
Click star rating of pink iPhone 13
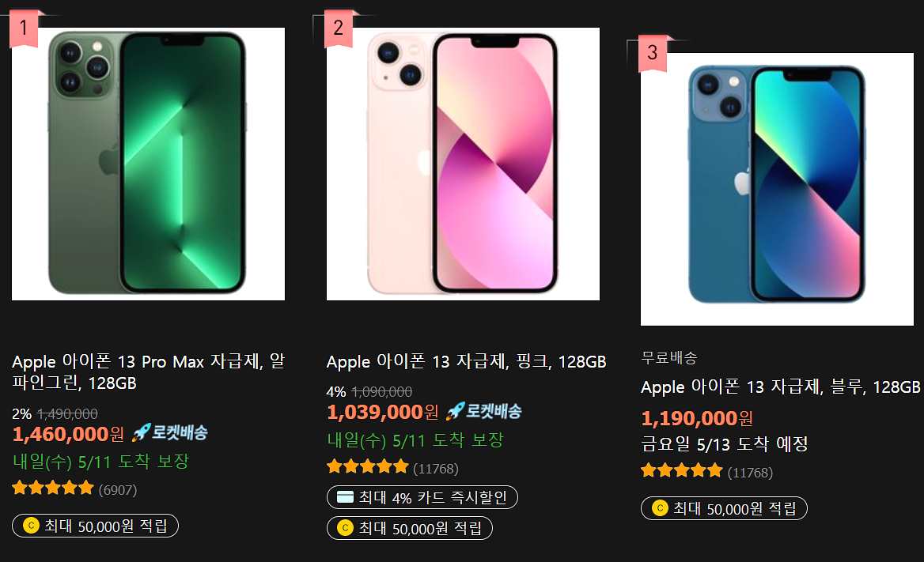[368, 466]
